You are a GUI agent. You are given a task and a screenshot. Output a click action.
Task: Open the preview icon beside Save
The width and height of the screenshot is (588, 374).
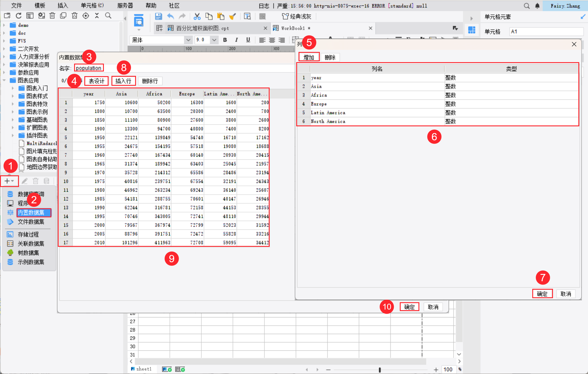[139, 21]
